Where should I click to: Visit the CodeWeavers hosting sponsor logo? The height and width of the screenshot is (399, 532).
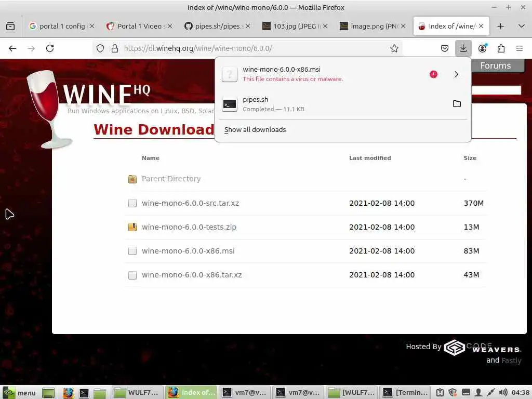pyautogui.click(x=483, y=348)
